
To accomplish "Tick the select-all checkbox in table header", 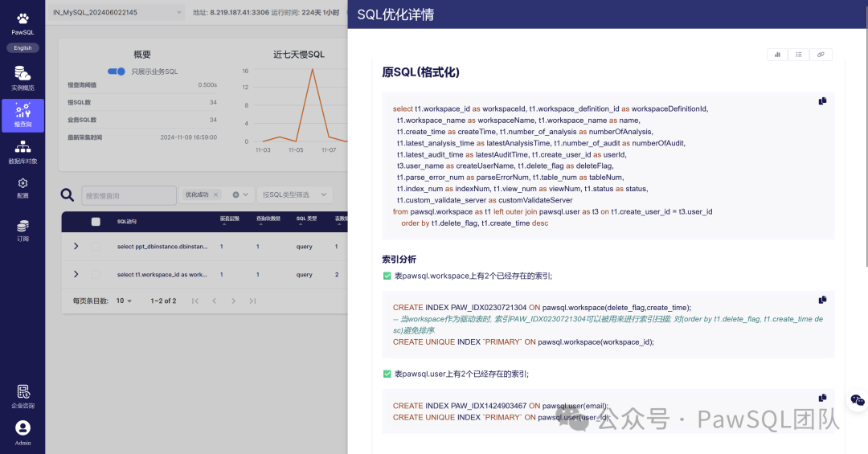I will pos(96,222).
